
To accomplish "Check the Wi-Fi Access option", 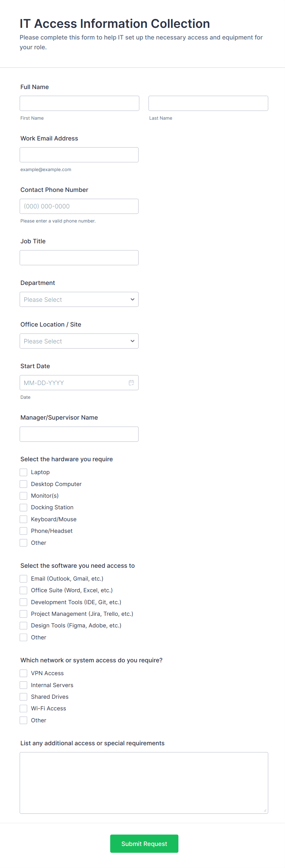I will pos(23,708).
